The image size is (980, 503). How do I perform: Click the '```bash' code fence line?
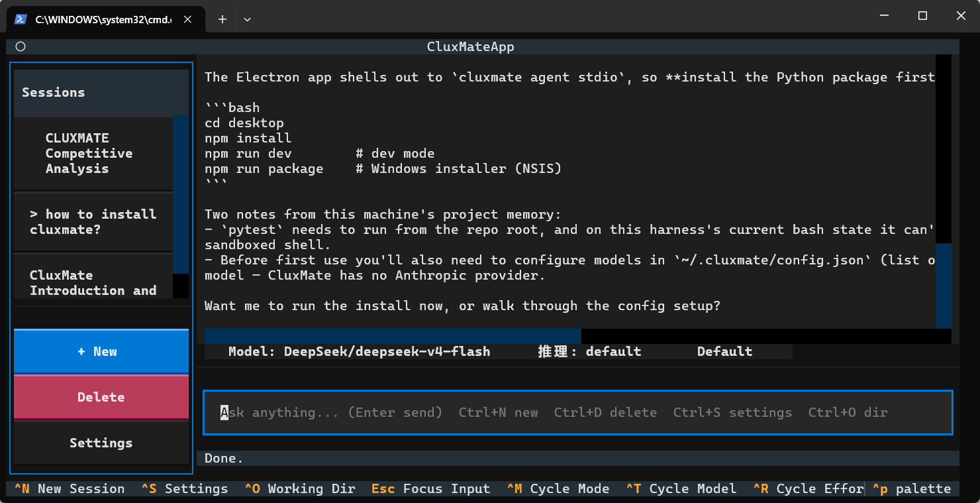[232, 107]
